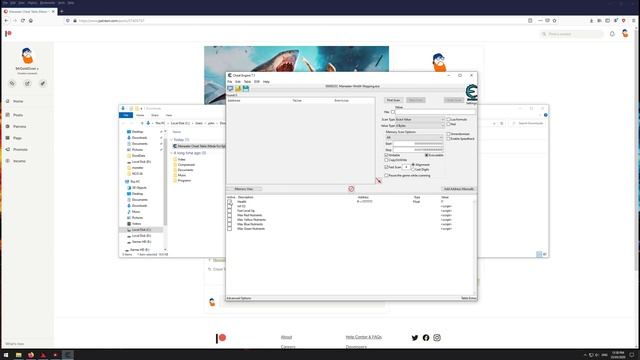640x360 pixels.
Task: Select the Alignment radio button
Action: pos(413,164)
